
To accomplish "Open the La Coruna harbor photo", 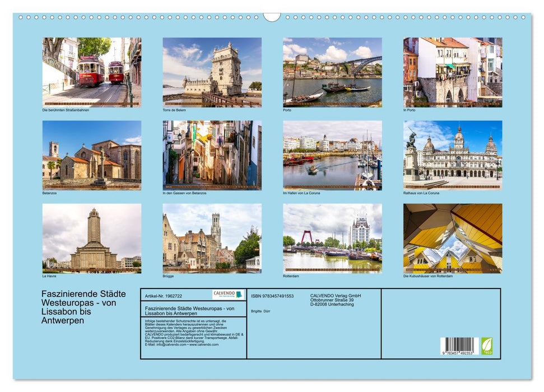I will coord(332,155).
